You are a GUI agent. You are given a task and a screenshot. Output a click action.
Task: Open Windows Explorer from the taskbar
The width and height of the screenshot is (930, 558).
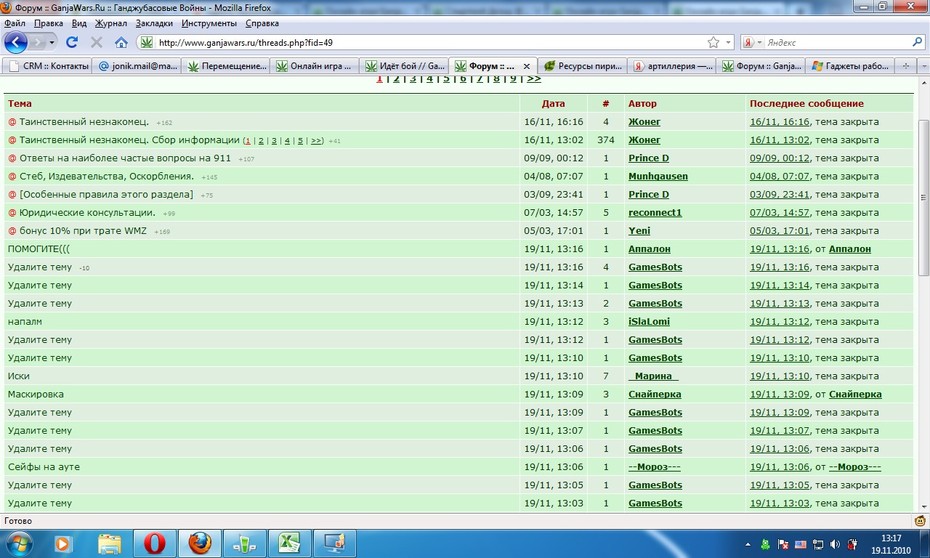(110, 543)
